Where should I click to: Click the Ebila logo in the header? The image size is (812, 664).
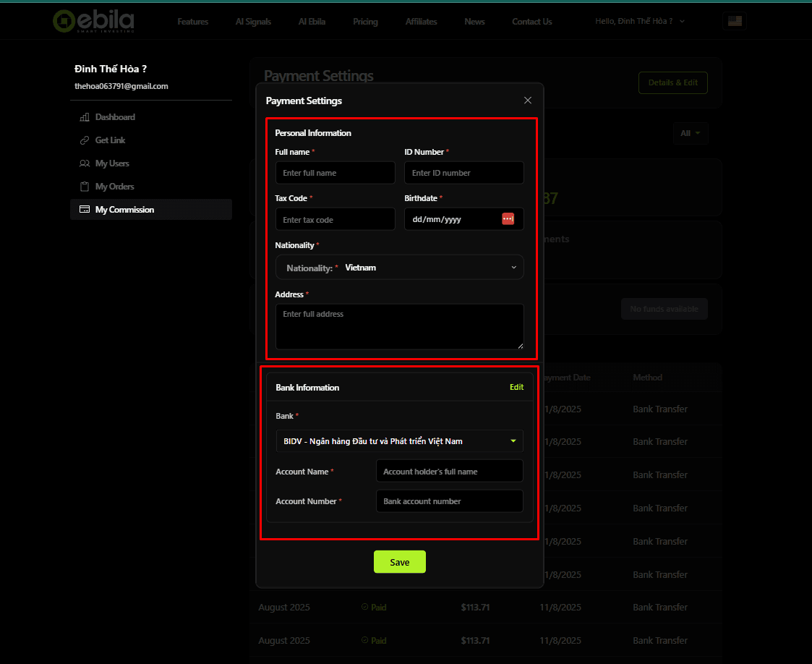[93, 21]
